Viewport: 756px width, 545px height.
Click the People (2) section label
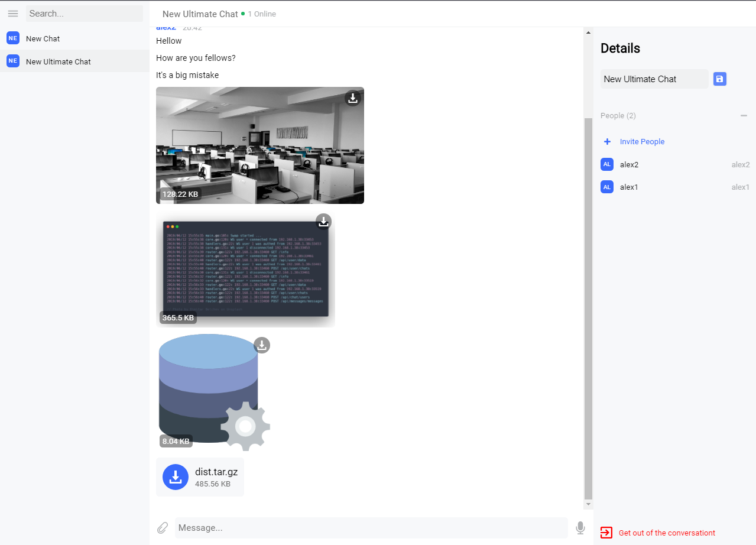pyautogui.click(x=618, y=116)
